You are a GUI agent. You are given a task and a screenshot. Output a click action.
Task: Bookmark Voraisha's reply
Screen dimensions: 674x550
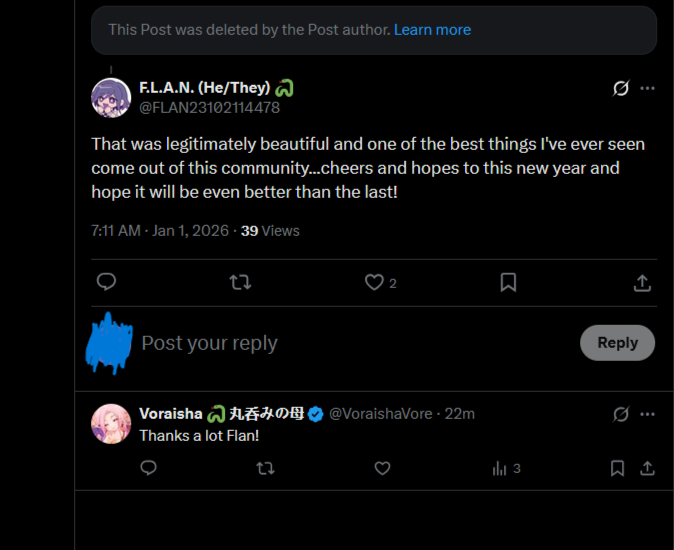click(618, 468)
